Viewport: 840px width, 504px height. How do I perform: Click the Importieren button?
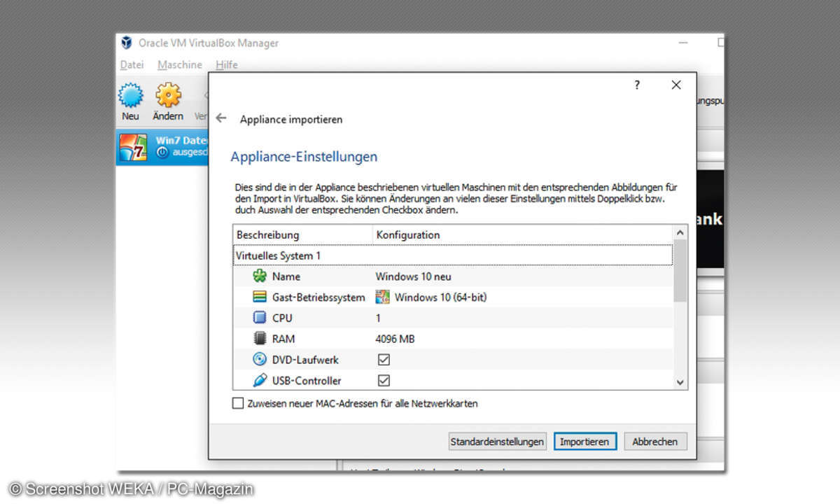(585, 442)
